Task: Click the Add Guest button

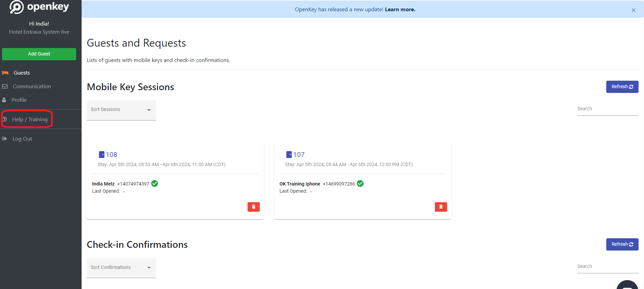Action: (x=39, y=54)
